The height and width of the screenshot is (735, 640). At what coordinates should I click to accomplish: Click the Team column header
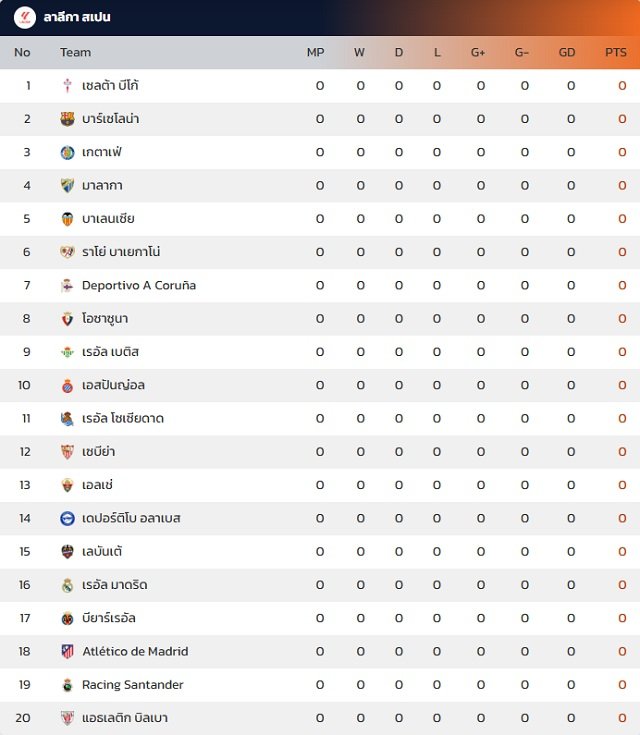pos(75,52)
